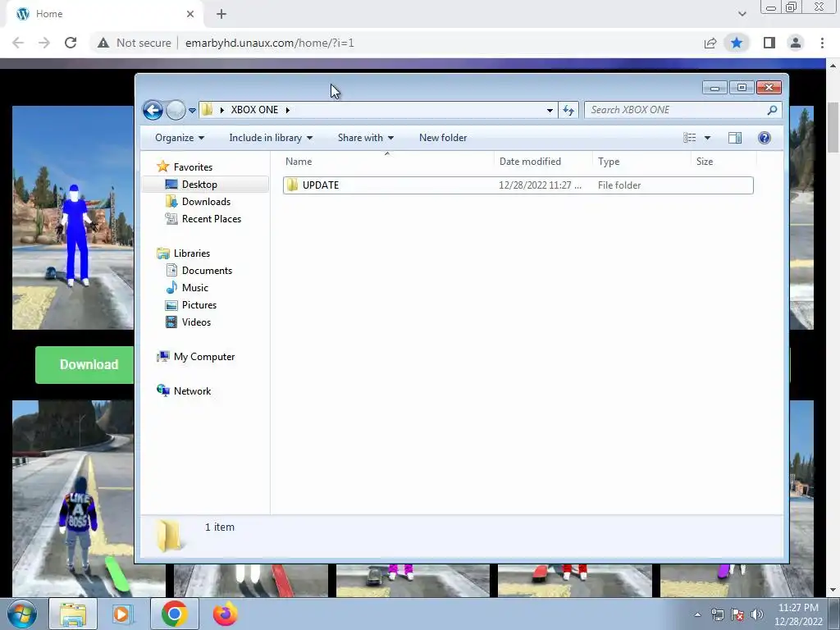Sort by the Size column header
This screenshot has width=840, height=630.
(724, 162)
